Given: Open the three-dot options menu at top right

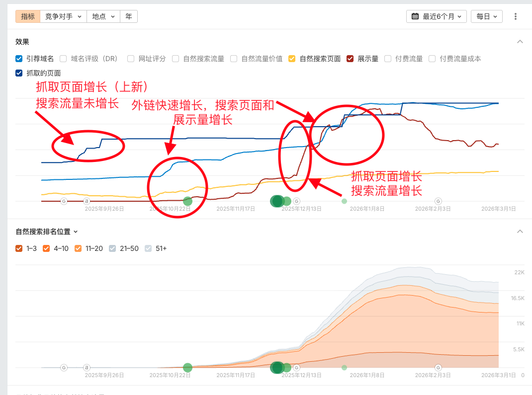Looking at the screenshot, I should pyautogui.click(x=516, y=16).
